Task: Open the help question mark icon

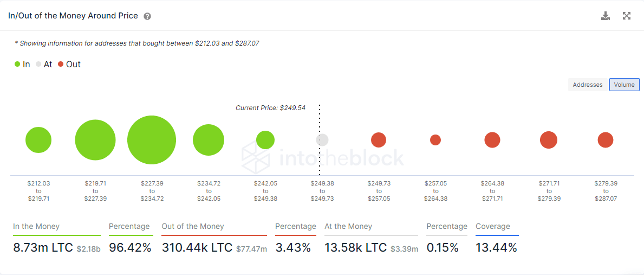Action: click(147, 16)
